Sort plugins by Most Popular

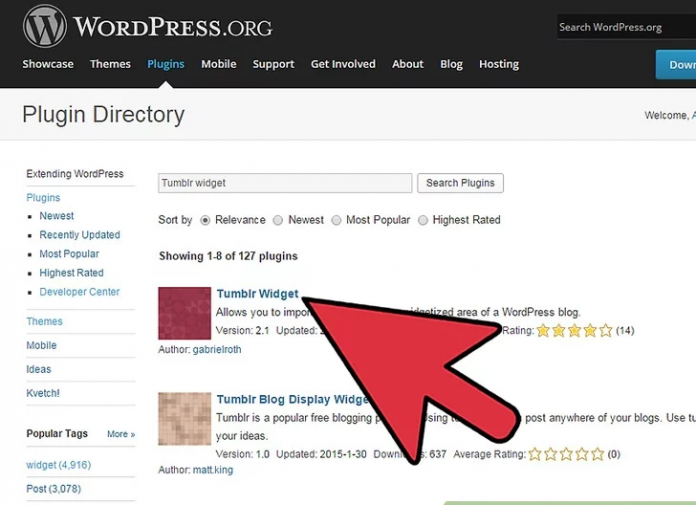tap(337, 220)
